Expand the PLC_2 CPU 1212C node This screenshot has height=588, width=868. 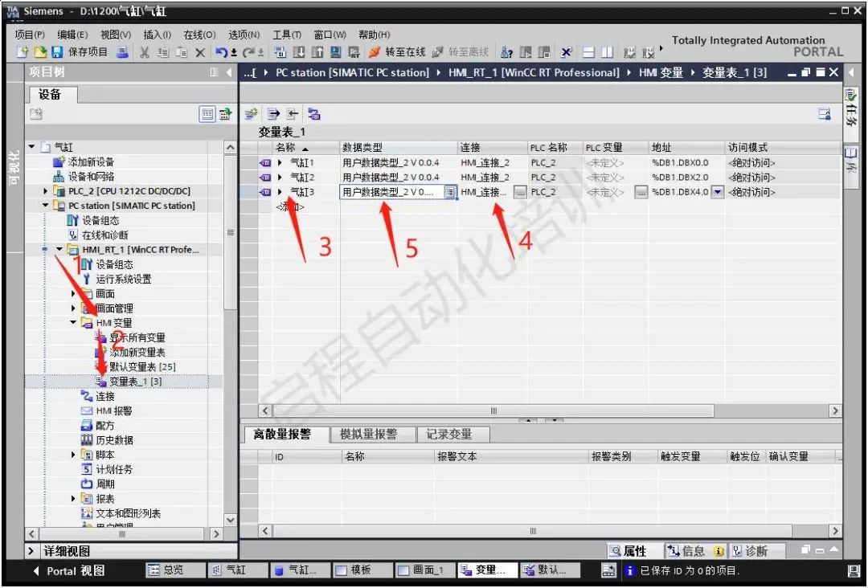(x=46, y=191)
